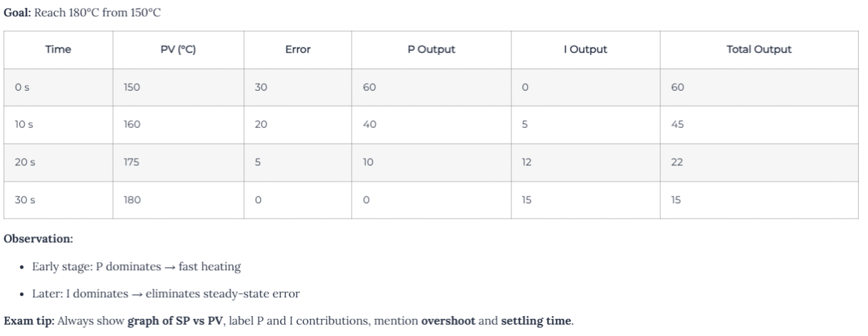Viewport: 868px width, 336px height.
Task: Click Total Output value 45
Action: click(678, 124)
